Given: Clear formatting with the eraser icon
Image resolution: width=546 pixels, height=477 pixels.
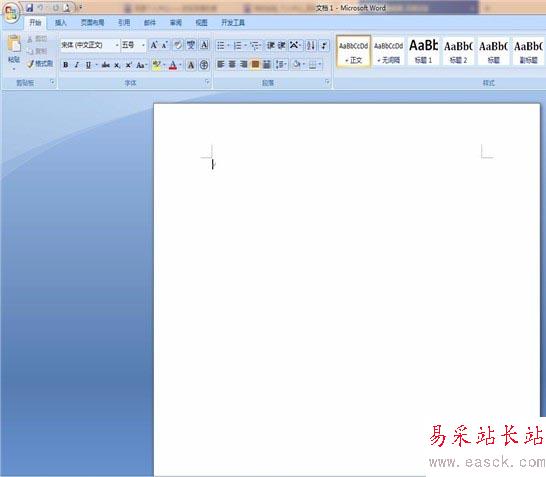Looking at the screenshot, I should tap(178, 45).
